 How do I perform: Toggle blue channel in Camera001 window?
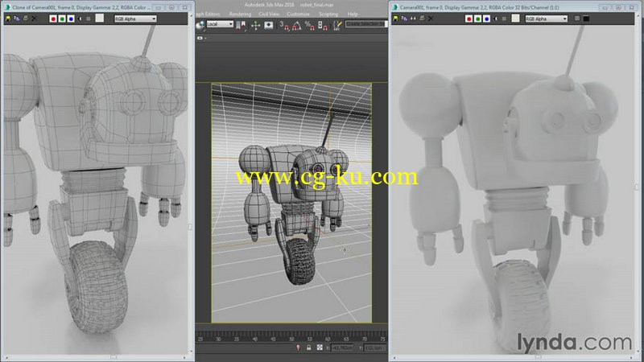coord(487,19)
